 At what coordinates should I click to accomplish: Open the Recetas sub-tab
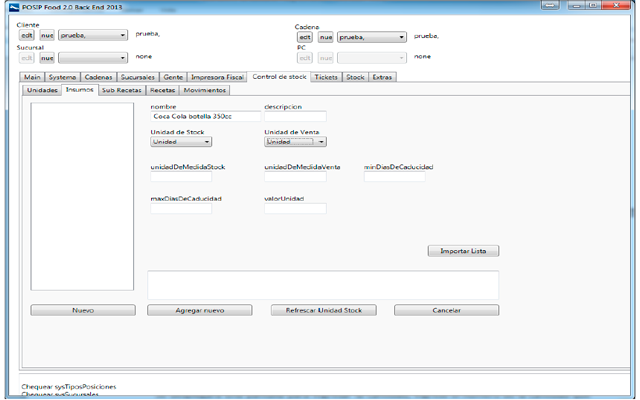(x=162, y=90)
